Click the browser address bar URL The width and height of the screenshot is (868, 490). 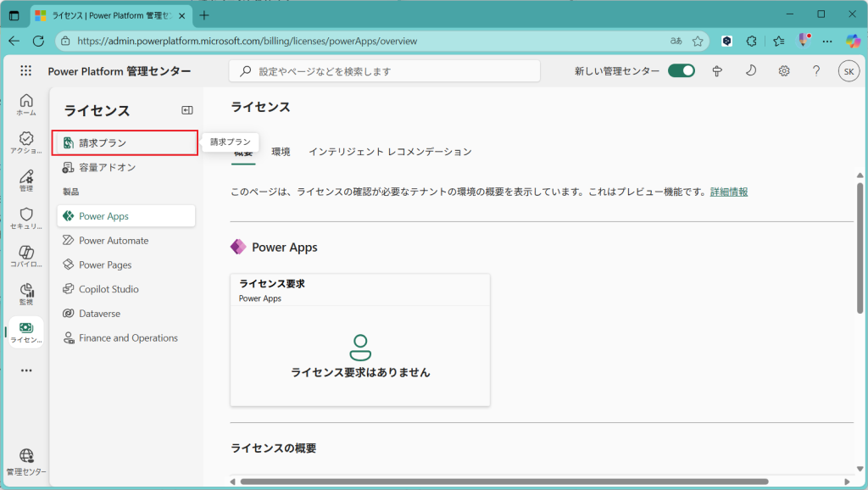[x=248, y=41]
